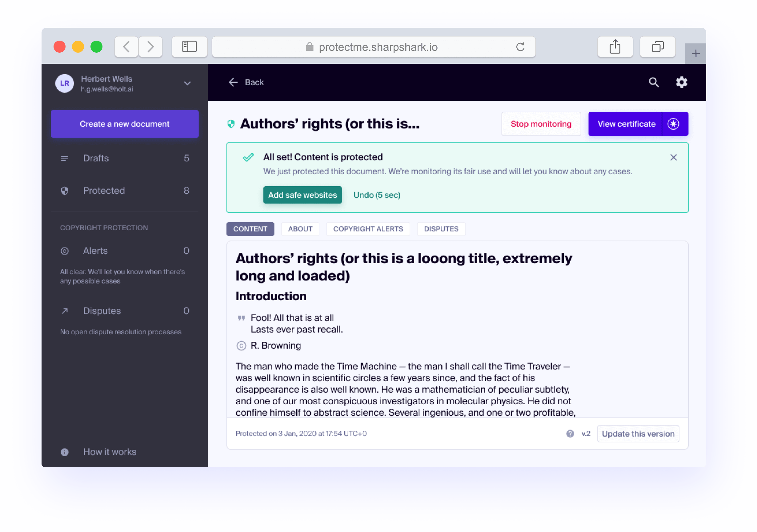Expand the Herbert Wells account dropdown
This screenshot has width=757, height=532.
[187, 83]
